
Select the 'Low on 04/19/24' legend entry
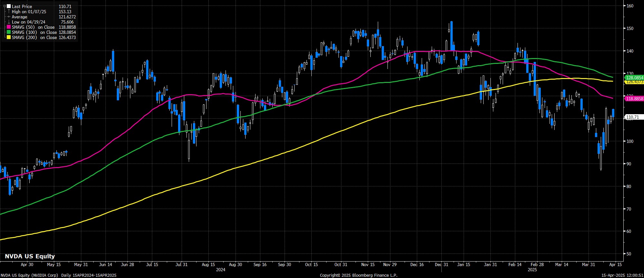(29, 22)
